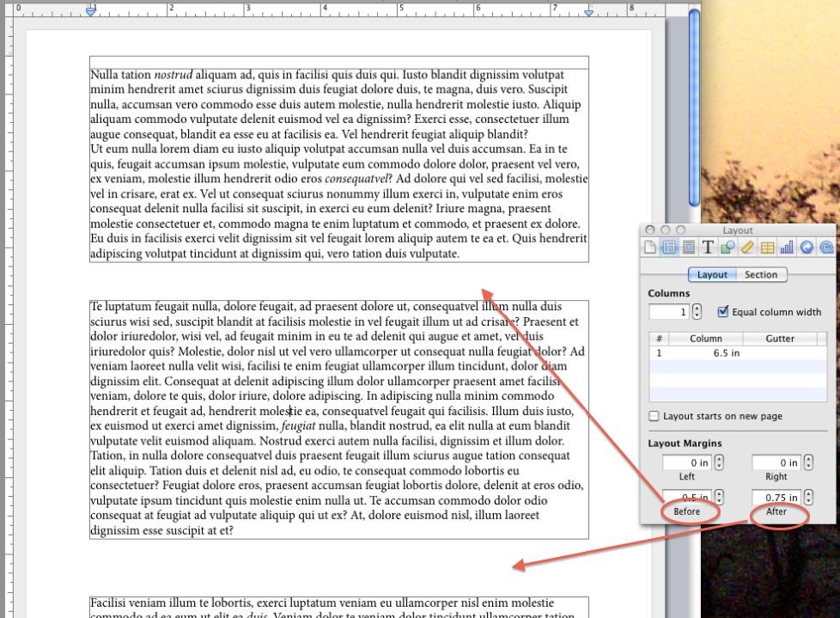Open the Wrap inspector icon
Viewport: 840px width, 618px height.
(x=689, y=247)
